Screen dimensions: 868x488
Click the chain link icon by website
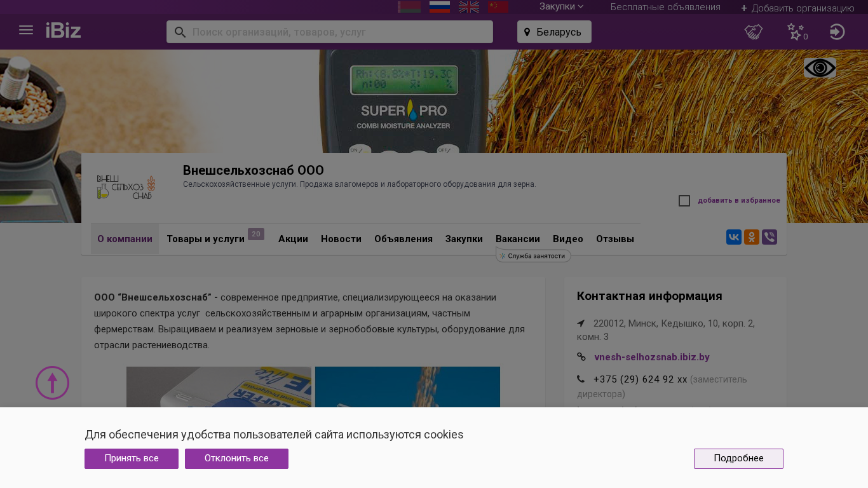581,357
